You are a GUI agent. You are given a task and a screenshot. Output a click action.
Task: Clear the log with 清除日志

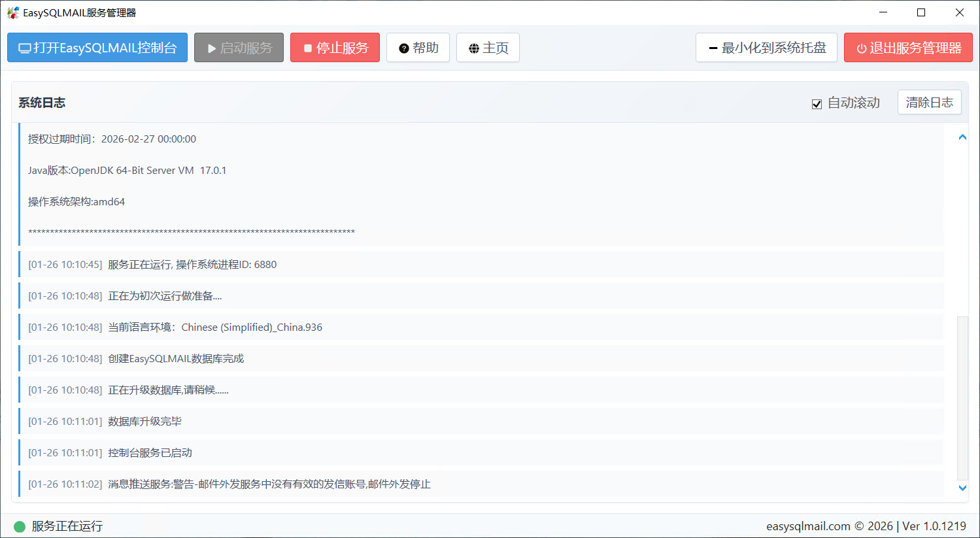(929, 103)
